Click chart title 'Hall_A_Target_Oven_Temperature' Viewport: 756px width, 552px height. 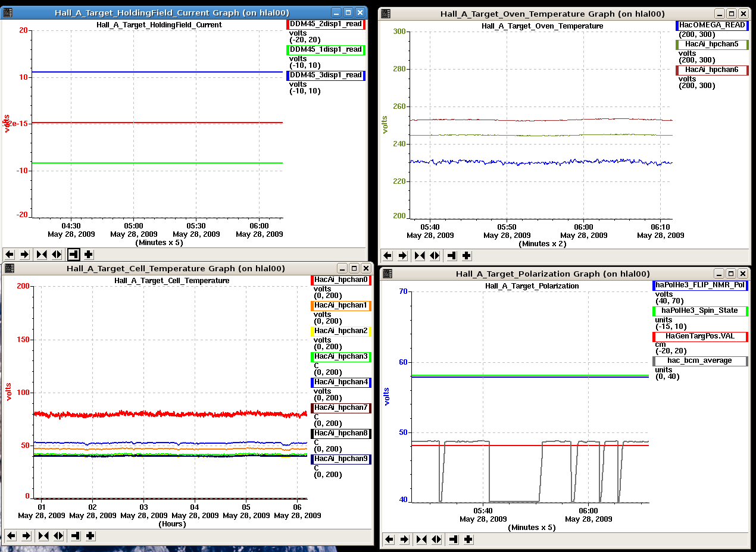(x=542, y=26)
